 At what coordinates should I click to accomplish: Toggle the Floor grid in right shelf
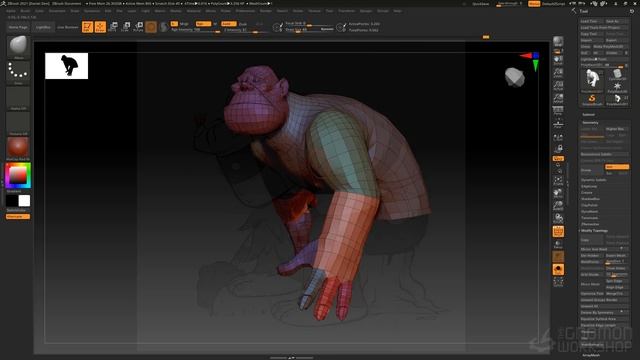pos(558,123)
